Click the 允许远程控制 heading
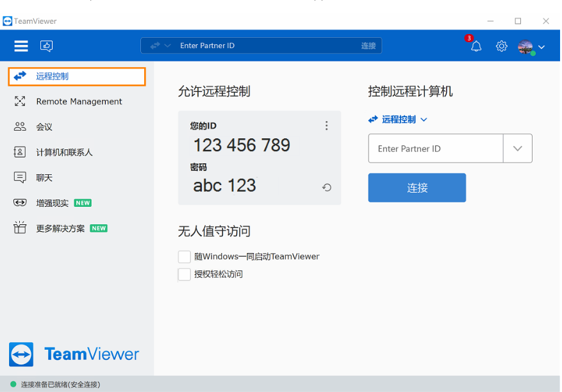The width and height of the screenshot is (562, 392). tap(214, 92)
